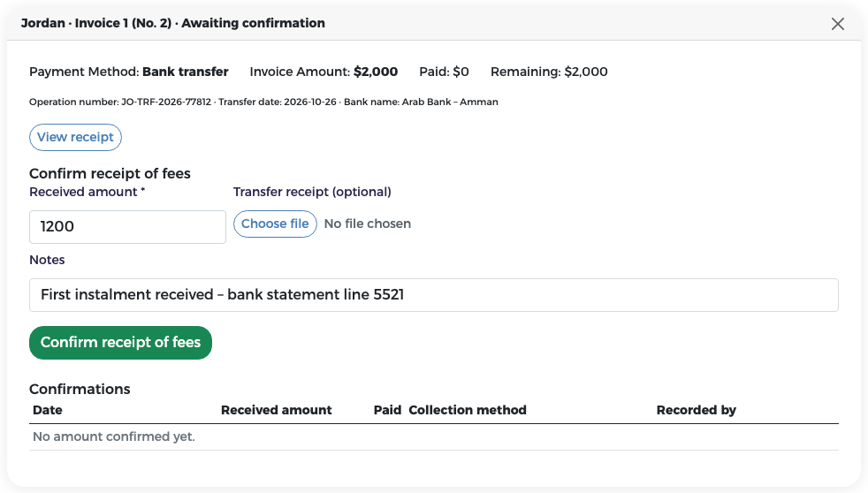The height and width of the screenshot is (493, 868).
Task: Click the 'No file chosen' text
Action: tap(368, 224)
